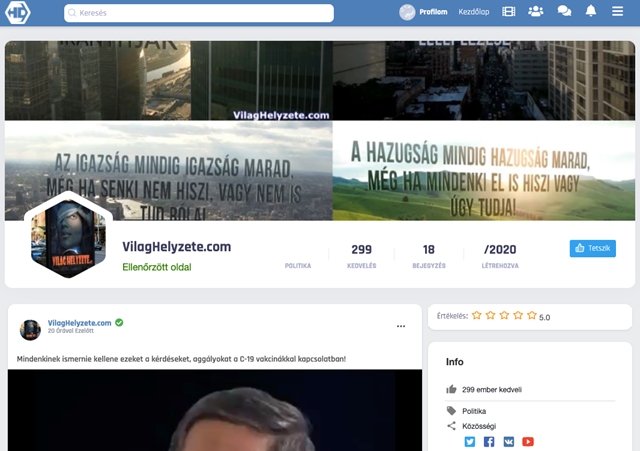Open the hexagonal page profile picture
Screen dimensions: 640x451
[69, 238]
